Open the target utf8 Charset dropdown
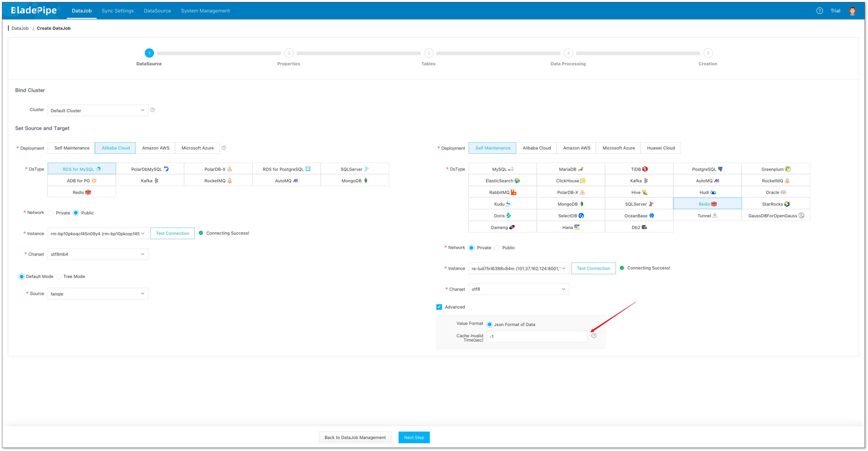The height and width of the screenshot is (451, 868). (x=518, y=289)
